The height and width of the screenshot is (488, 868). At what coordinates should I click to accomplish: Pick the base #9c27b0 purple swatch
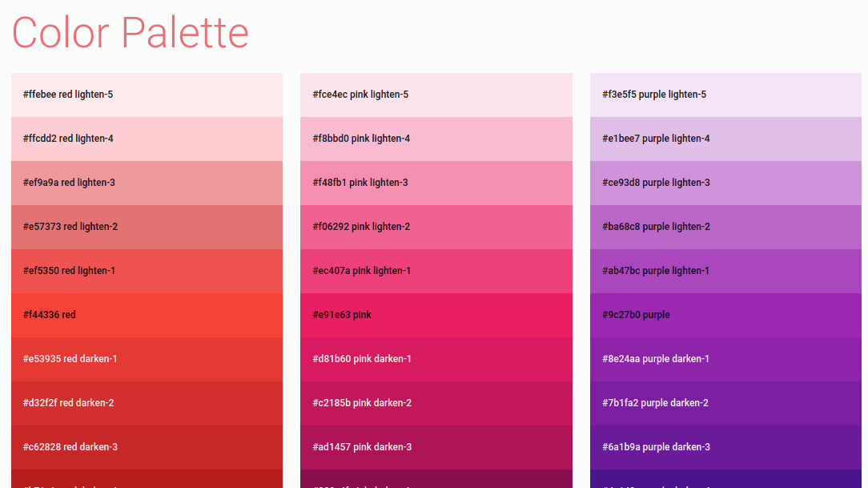[x=725, y=315]
